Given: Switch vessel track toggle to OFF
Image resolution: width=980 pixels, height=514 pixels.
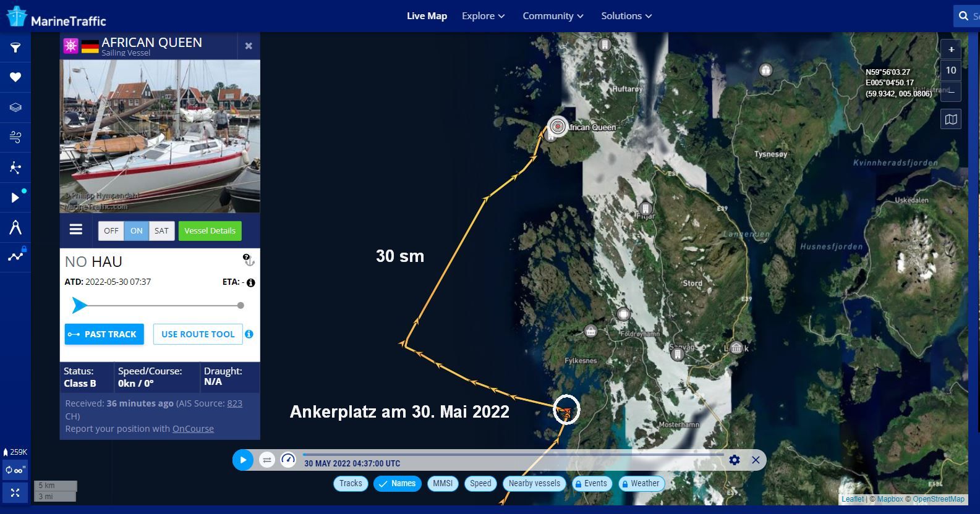Looking at the screenshot, I should pyautogui.click(x=111, y=230).
